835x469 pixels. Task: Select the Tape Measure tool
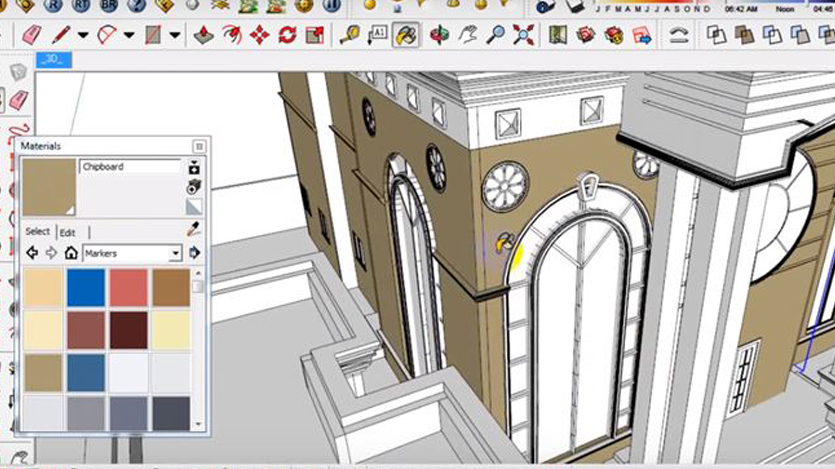(350, 35)
